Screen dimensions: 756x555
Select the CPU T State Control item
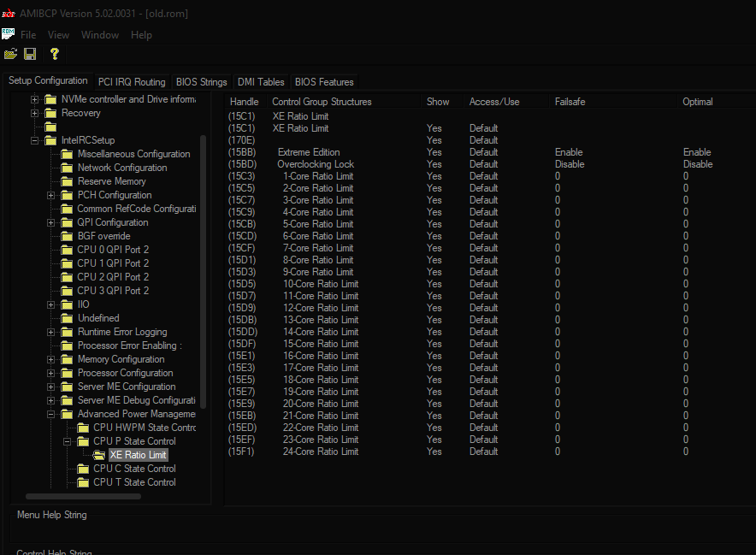[x=134, y=482]
